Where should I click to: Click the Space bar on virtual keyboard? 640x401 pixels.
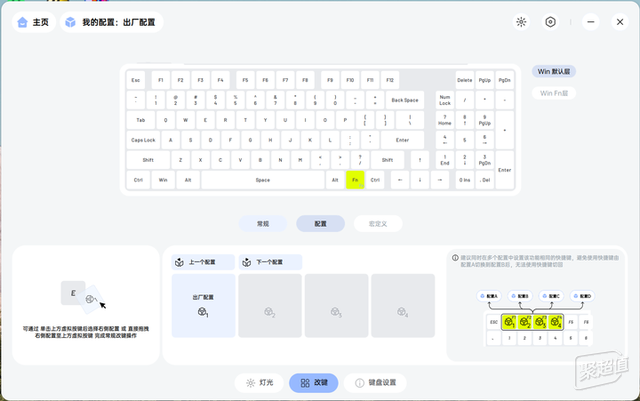[x=263, y=180]
